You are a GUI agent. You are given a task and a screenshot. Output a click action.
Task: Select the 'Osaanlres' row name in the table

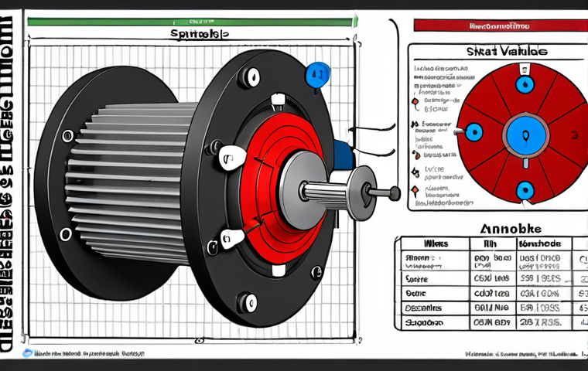[423, 308]
